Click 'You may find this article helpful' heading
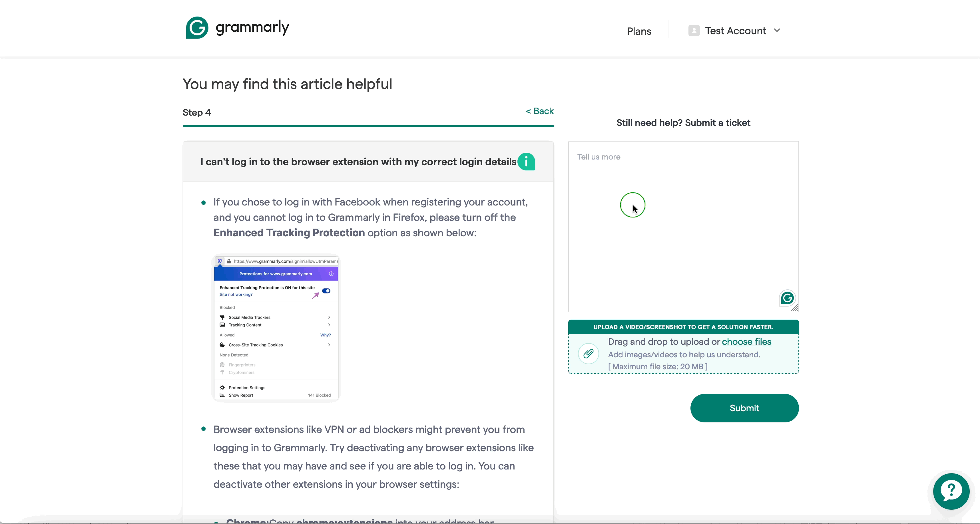The image size is (980, 524). click(287, 84)
